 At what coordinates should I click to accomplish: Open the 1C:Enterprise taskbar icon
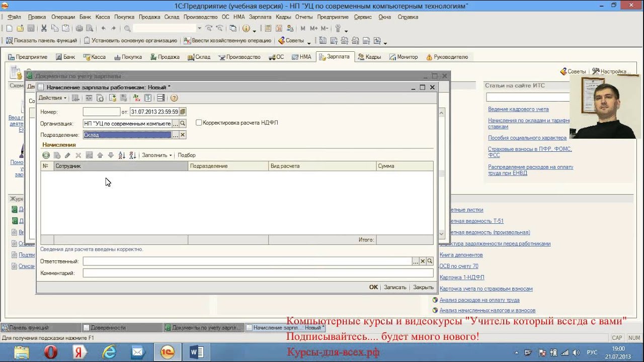167,352
